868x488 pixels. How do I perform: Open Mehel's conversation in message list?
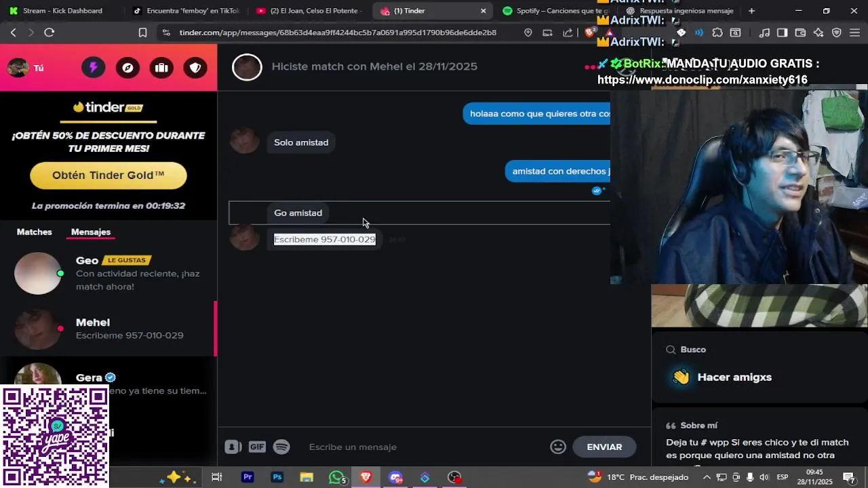[x=108, y=329]
